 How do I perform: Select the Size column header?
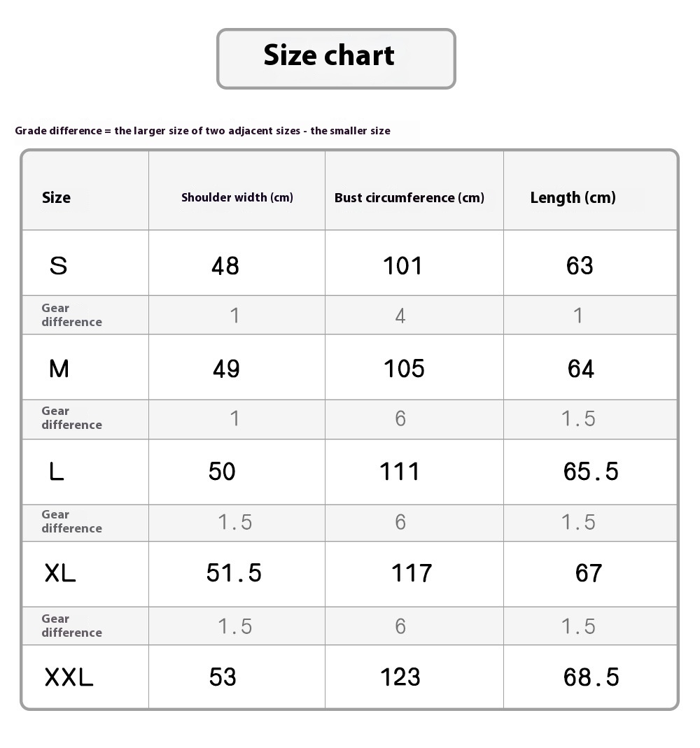tap(56, 197)
